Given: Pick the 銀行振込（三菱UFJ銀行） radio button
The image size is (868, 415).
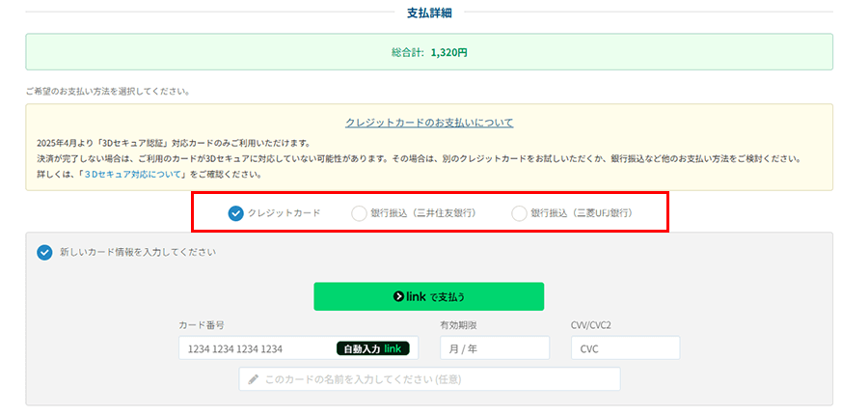Looking at the screenshot, I should [x=520, y=212].
